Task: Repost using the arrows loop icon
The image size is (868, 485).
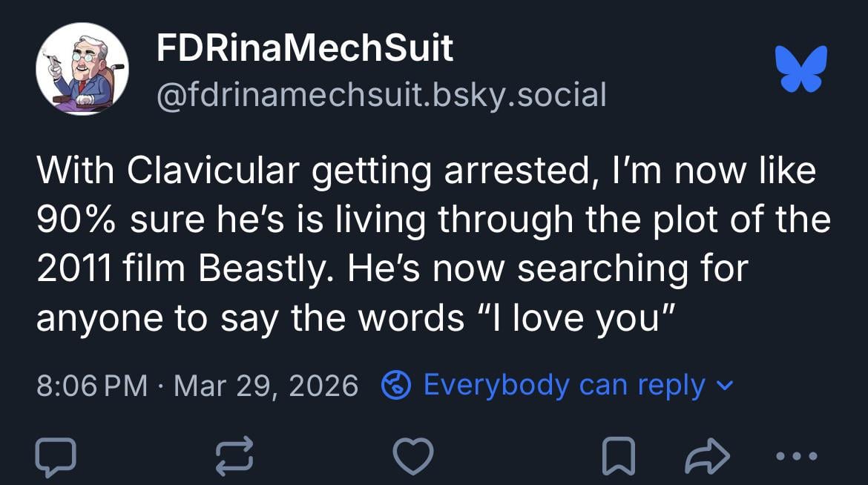Action: point(234,455)
